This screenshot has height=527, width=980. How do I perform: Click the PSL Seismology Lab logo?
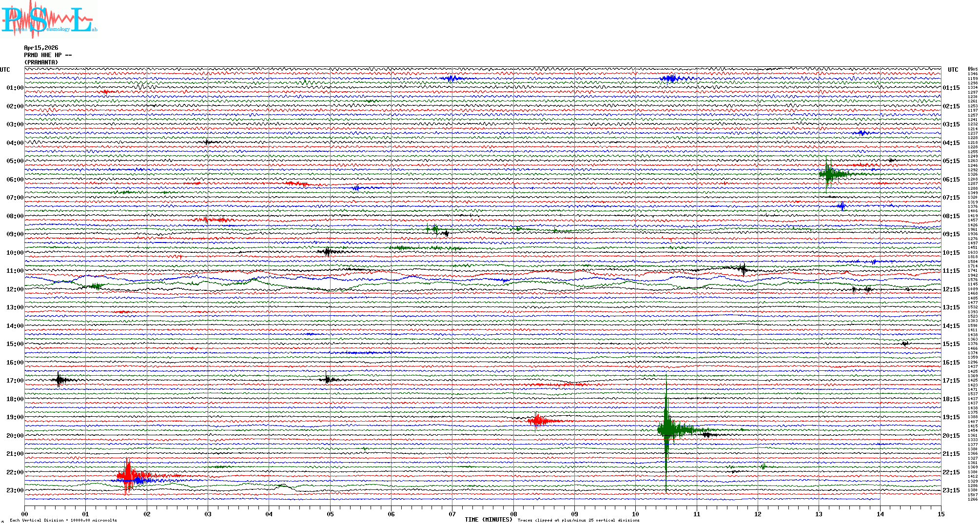pyautogui.click(x=49, y=20)
